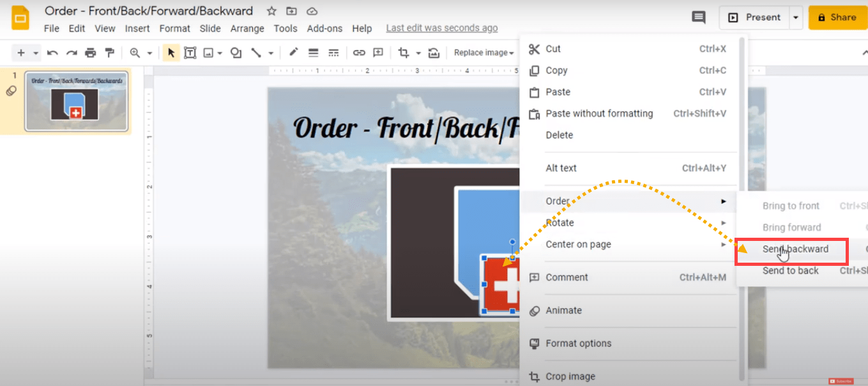The width and height of the screenshot is (868, 386).
Task: Open line type dropdown arrow
Action: (x=271, y=53)
